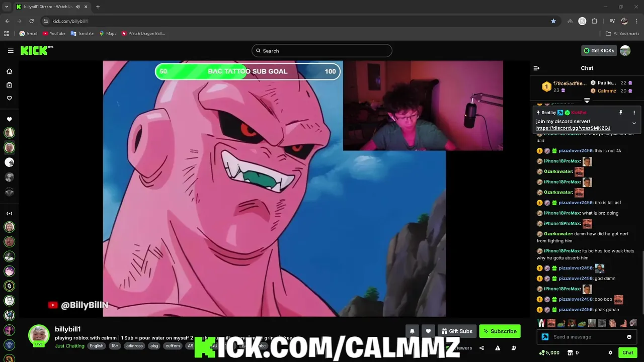Open the chat shop storefront icon

pos(570,353)
